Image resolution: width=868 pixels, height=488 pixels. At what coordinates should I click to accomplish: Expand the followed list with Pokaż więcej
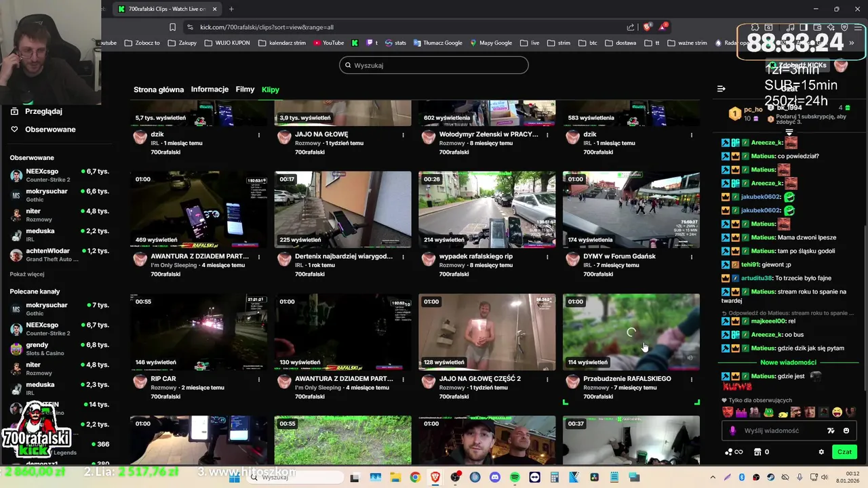pos(27,274)
